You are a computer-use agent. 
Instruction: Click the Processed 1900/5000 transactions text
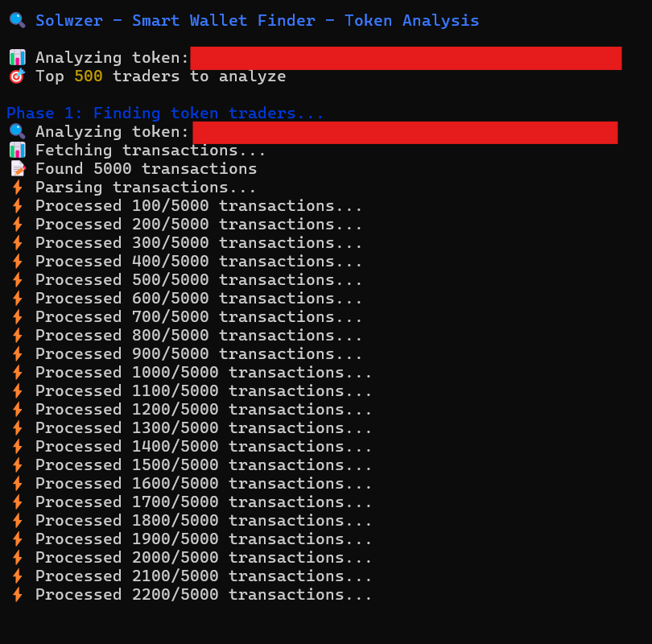[x=204, y=539]
